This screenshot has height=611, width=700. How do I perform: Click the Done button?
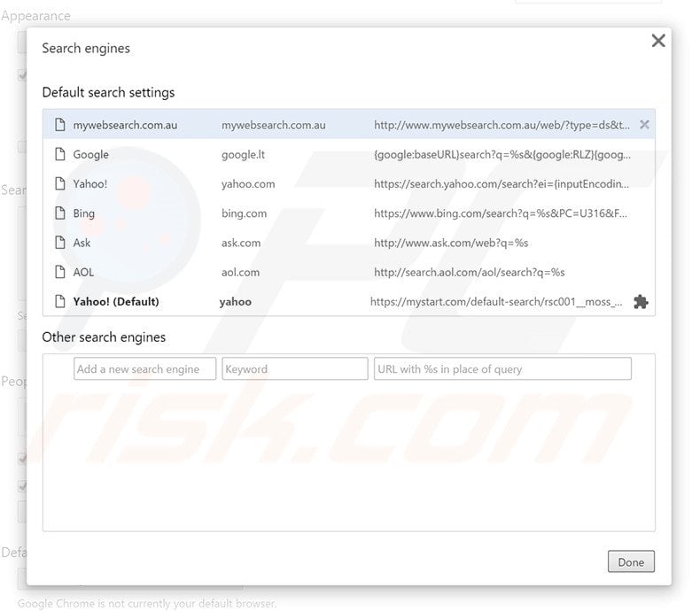tap(631, 562)
